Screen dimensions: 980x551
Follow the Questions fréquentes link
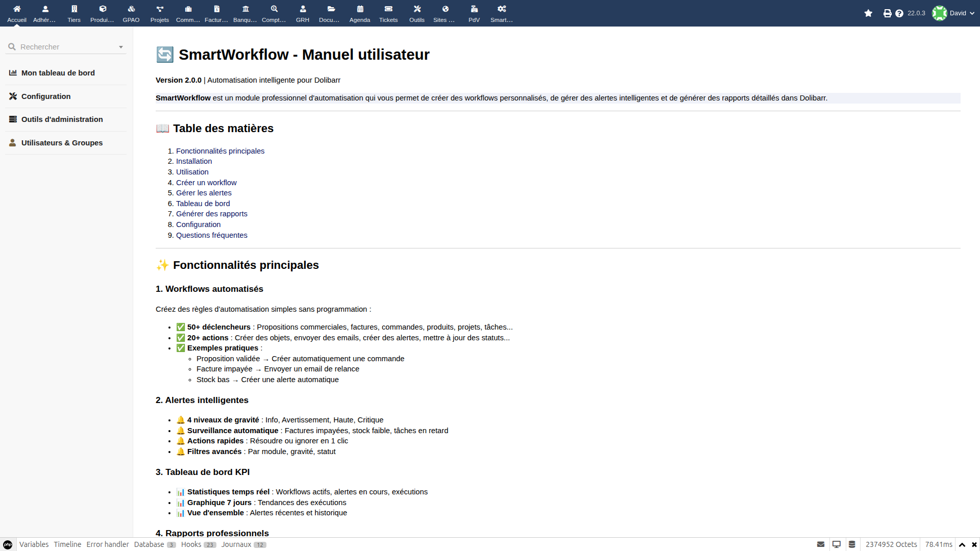pos(211,235)
